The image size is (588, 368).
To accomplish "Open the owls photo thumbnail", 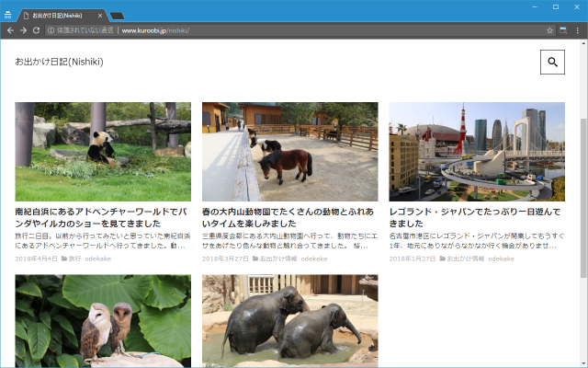I will pyautogui.click(x=103, y=321).
